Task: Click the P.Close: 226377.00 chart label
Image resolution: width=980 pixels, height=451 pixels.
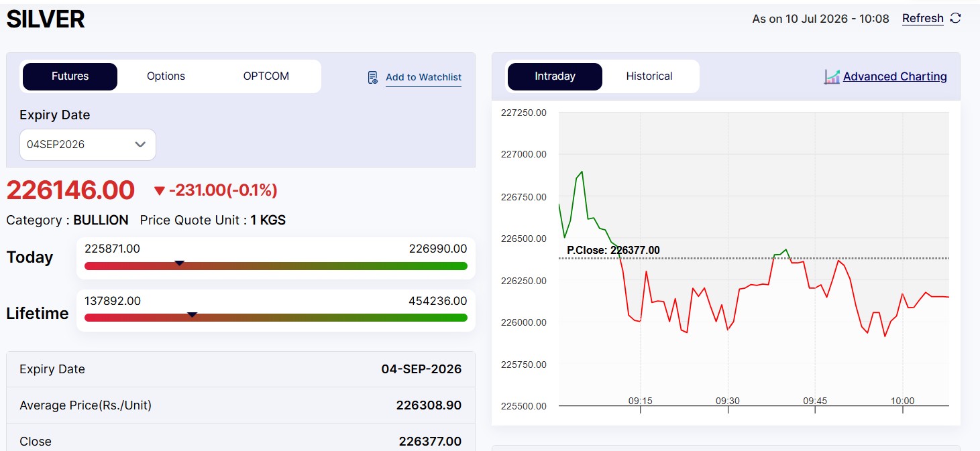Action: 613,251
